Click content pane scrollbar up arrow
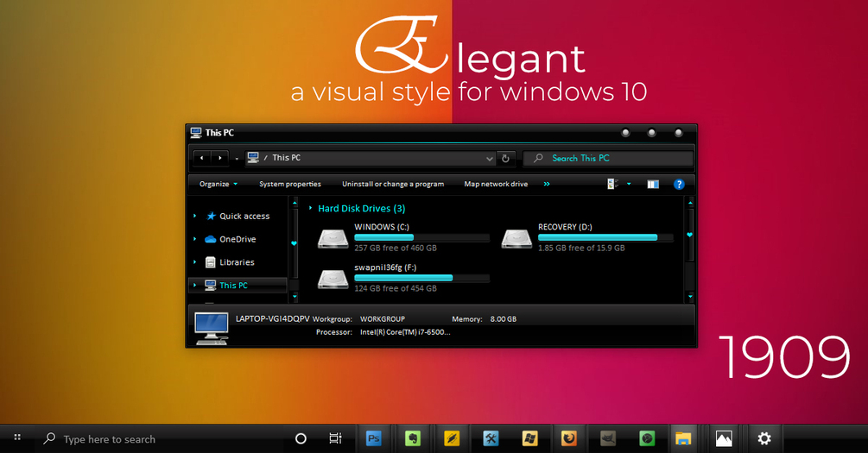 coord(690,203)
